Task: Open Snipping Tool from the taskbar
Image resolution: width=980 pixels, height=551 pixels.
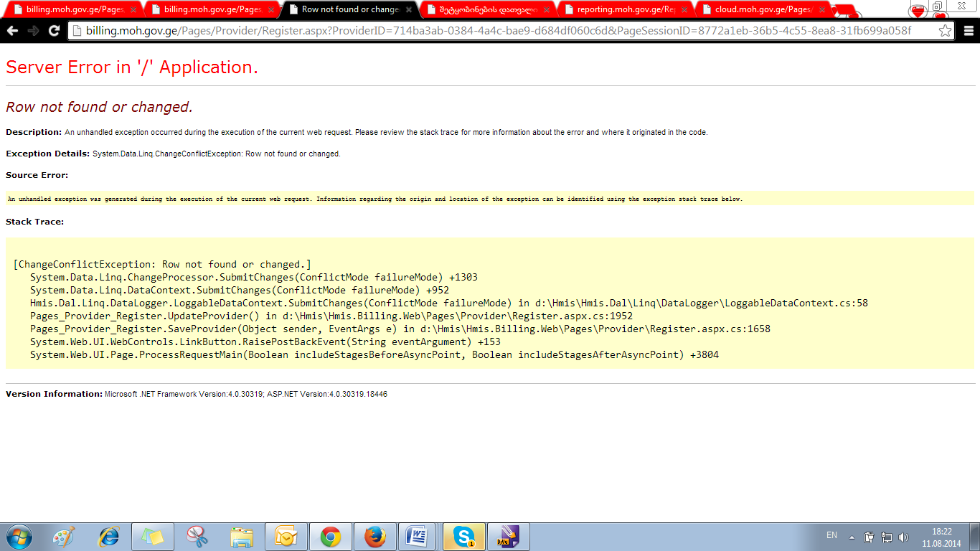Action: pyautogui.click(x=197, y=536)
